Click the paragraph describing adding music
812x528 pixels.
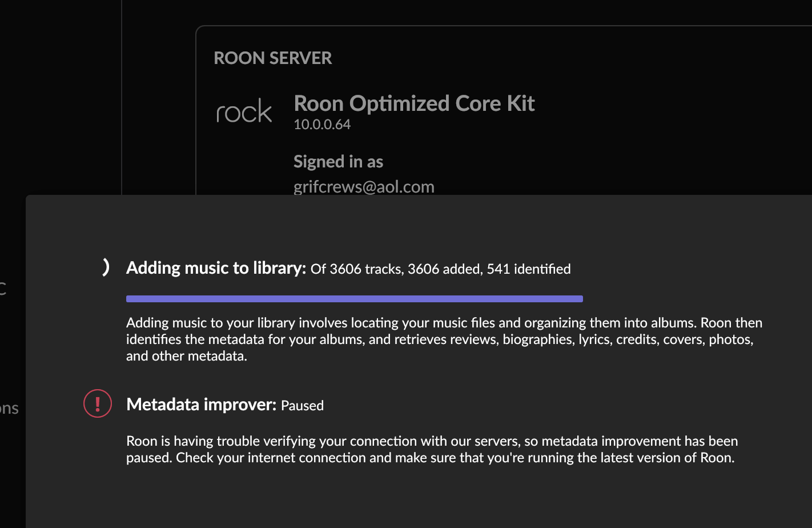tap(444, 339)
